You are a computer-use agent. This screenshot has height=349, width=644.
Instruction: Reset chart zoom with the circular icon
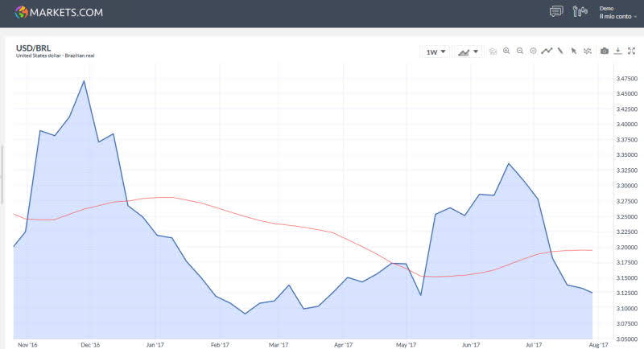tap(533, 51)
